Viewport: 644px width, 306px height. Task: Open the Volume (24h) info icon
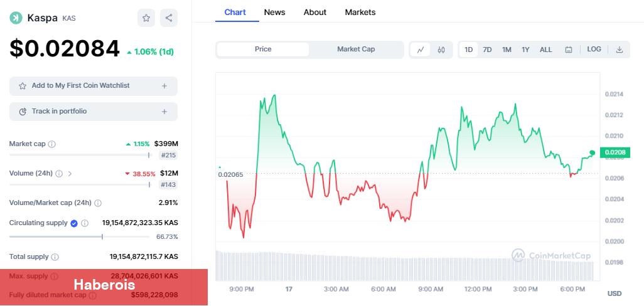click(x=59, y=174)
